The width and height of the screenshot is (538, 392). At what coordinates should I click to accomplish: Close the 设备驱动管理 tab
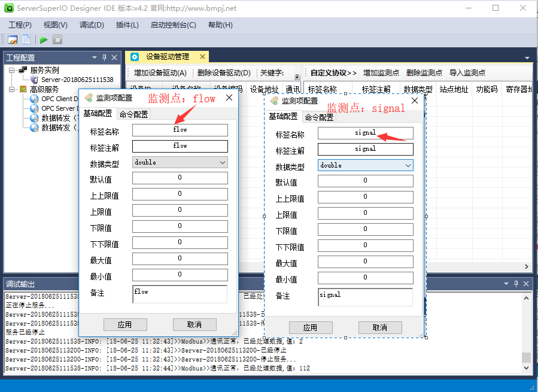tap(202, 57)
